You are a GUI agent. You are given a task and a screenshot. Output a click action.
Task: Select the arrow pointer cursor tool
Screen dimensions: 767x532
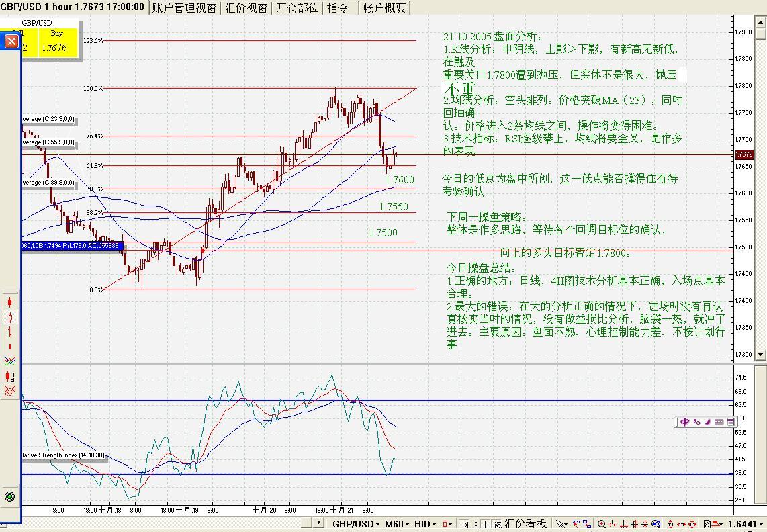tap(561, 524)
